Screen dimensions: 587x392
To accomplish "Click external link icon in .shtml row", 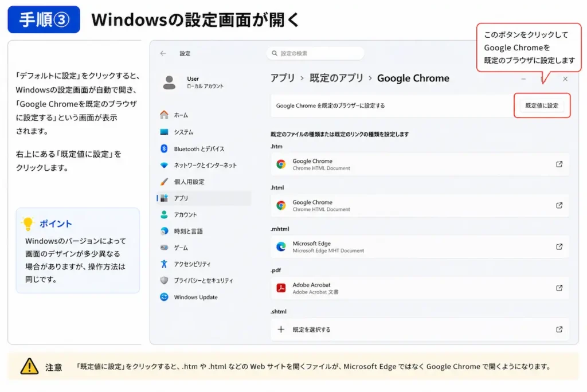I will (559, 330).
